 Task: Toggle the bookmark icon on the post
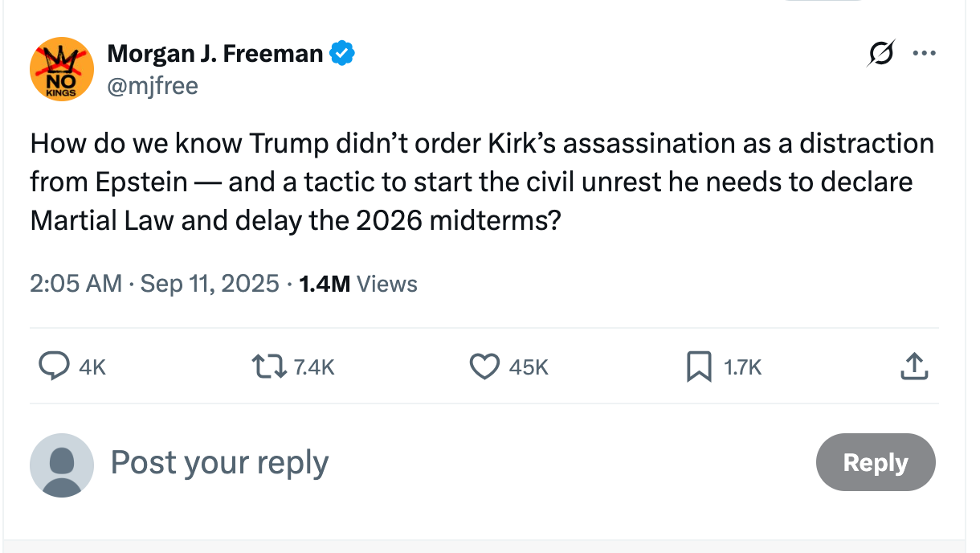click(x=699, y=367)
